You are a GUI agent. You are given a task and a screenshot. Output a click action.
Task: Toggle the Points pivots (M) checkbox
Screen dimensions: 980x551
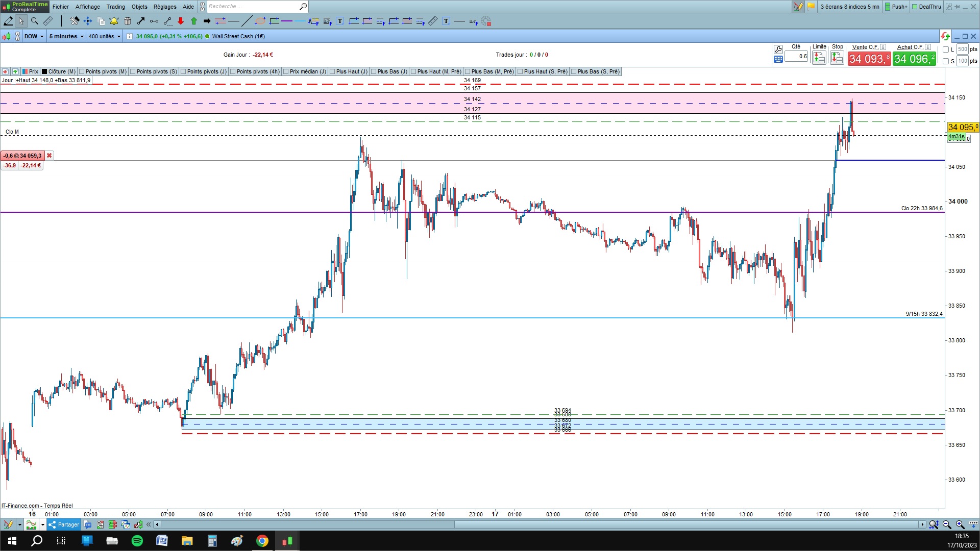pos(82,71)
